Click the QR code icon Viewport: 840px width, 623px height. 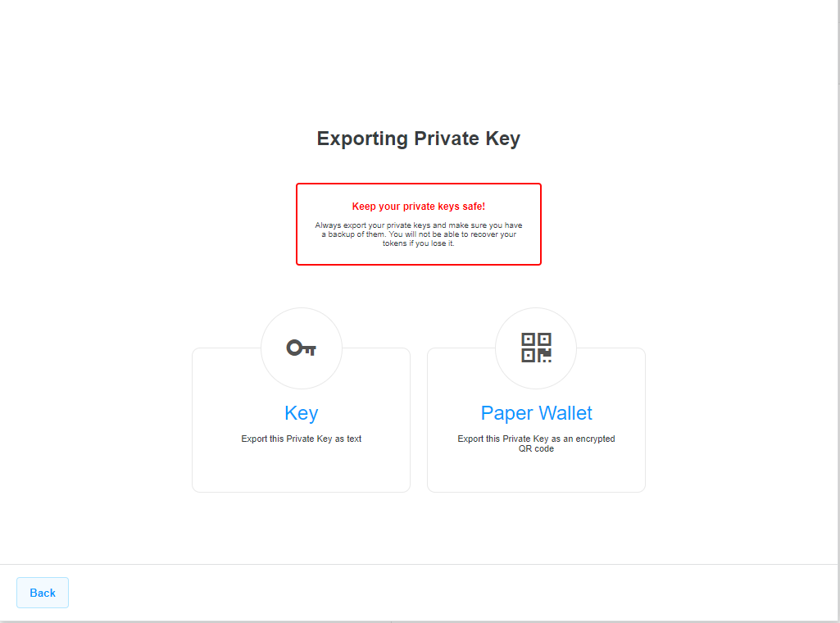pyautogui.click(x=536, y=348)
